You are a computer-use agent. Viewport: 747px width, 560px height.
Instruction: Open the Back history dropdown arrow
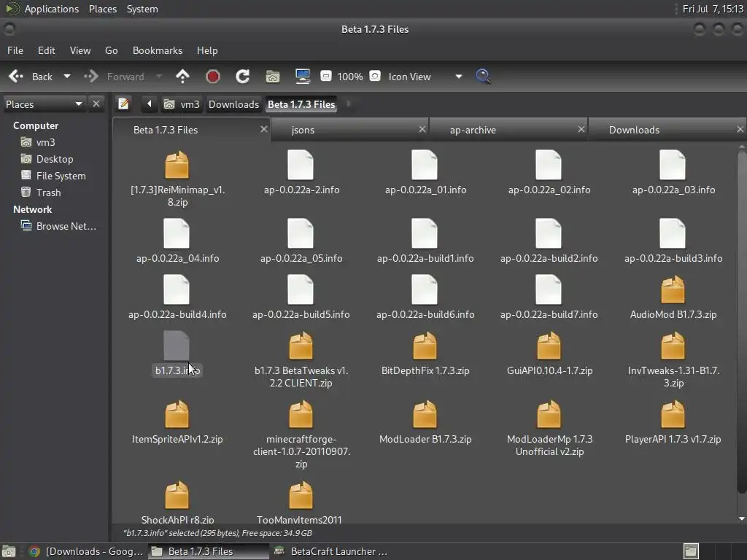click(67, 76)
